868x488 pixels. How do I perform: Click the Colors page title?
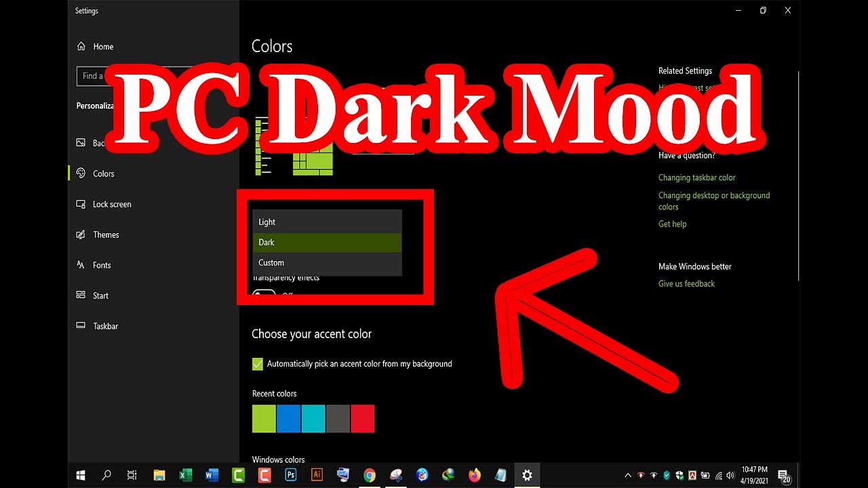click(x=272, y=46)
